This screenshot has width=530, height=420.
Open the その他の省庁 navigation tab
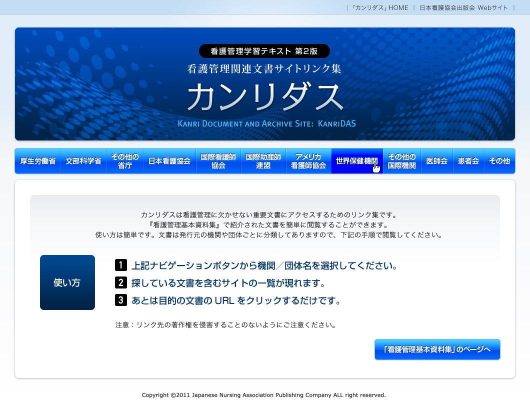[125, 161]
